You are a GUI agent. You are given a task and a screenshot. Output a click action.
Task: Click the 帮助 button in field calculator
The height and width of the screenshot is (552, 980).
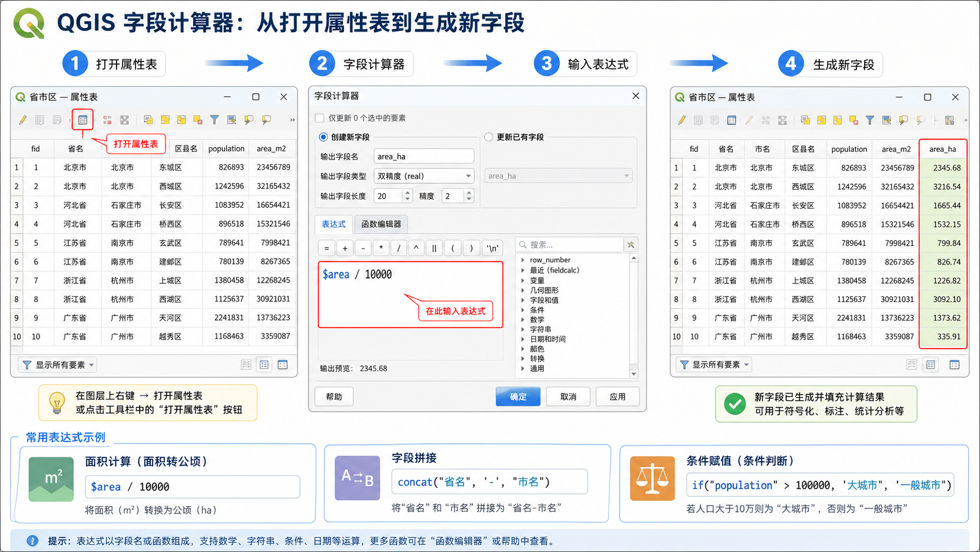point(334,397)
